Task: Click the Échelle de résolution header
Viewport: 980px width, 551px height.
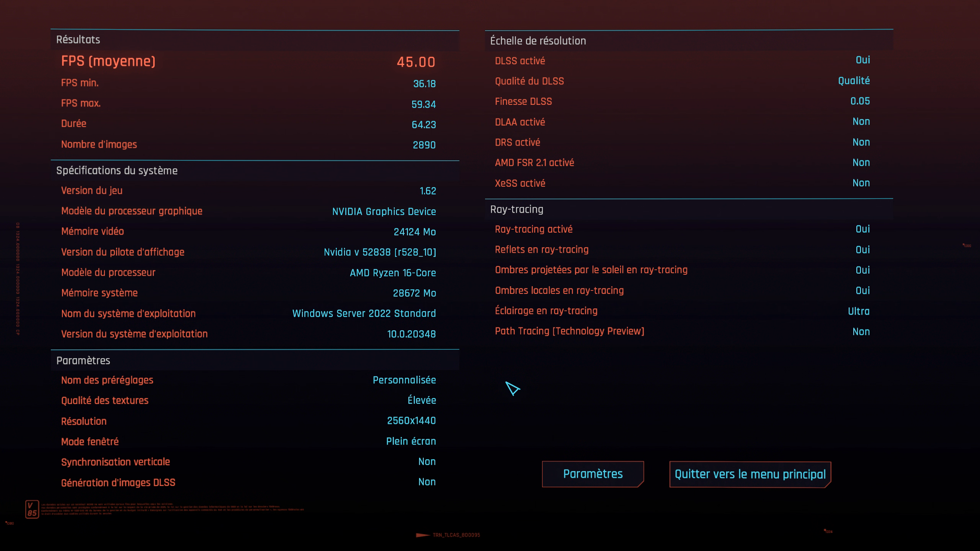Action: pyautogui.click(x=538, y=41)
